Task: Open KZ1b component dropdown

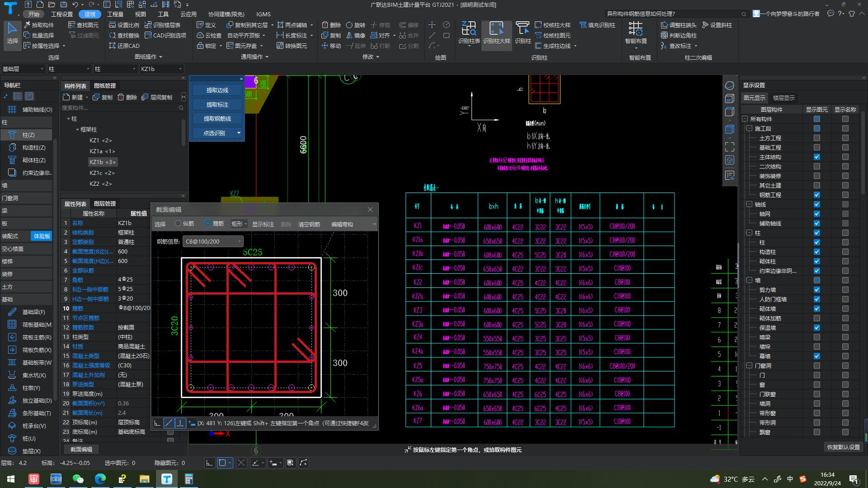Action: coord(161,69)
